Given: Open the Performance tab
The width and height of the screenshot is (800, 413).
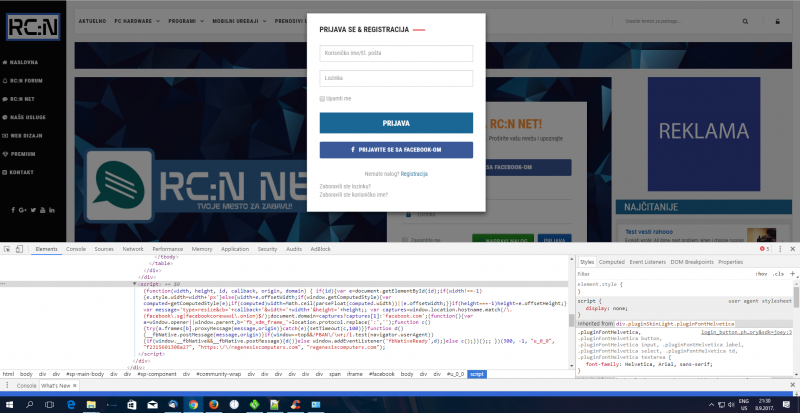Looking at the screenshot, I should [x=168, y=249].
